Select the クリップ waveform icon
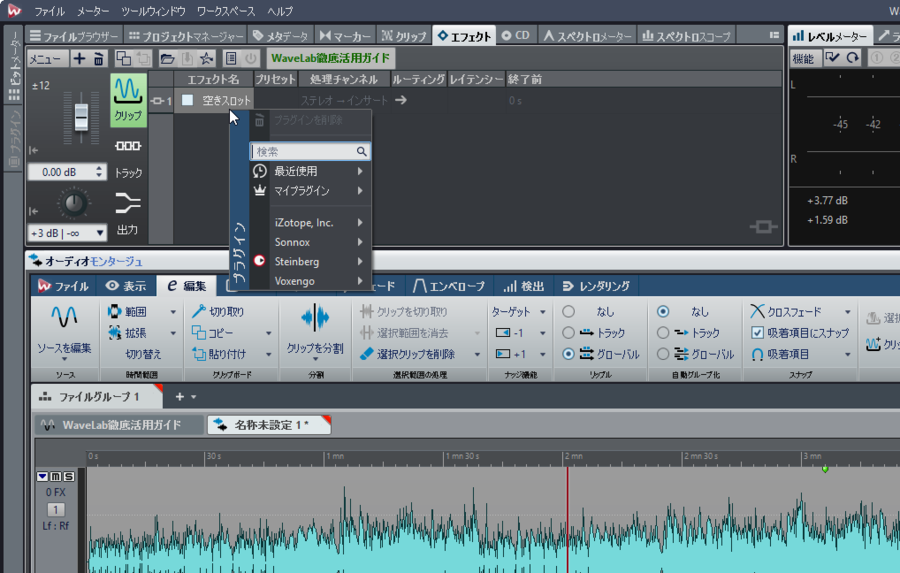 pos(128,100)
